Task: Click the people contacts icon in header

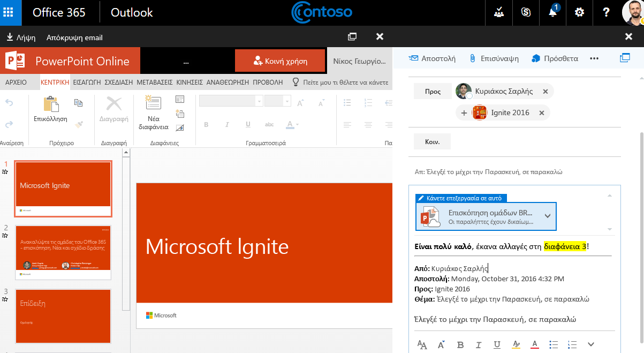Action: (498, 12)
